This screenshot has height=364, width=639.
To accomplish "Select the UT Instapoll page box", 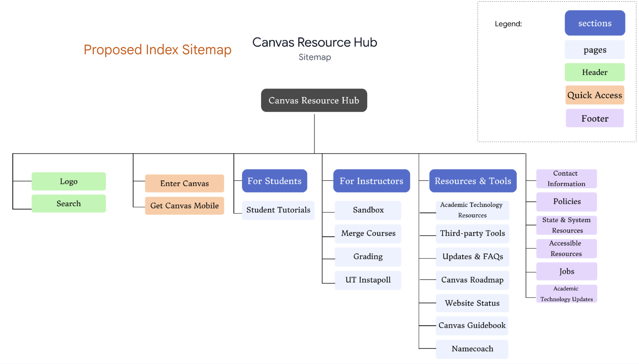I will point(368,280).
